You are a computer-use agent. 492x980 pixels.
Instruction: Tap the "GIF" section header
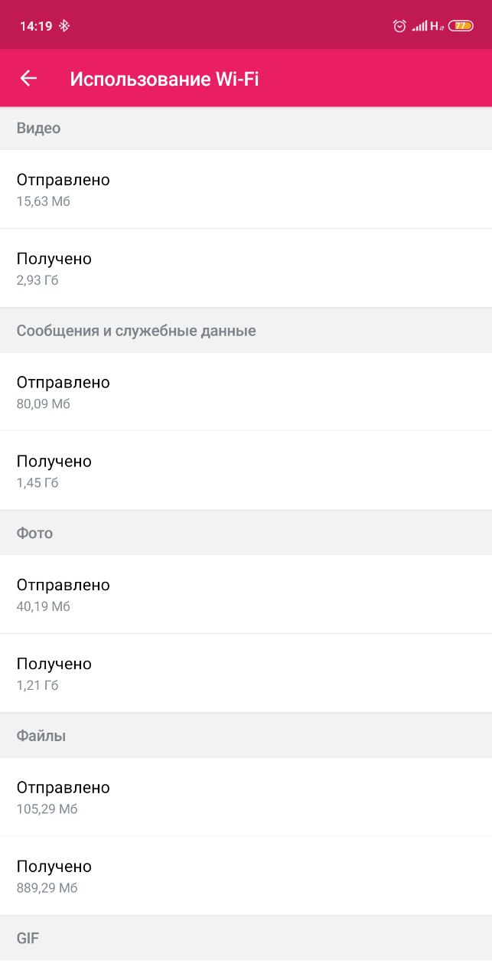point(28,938)
